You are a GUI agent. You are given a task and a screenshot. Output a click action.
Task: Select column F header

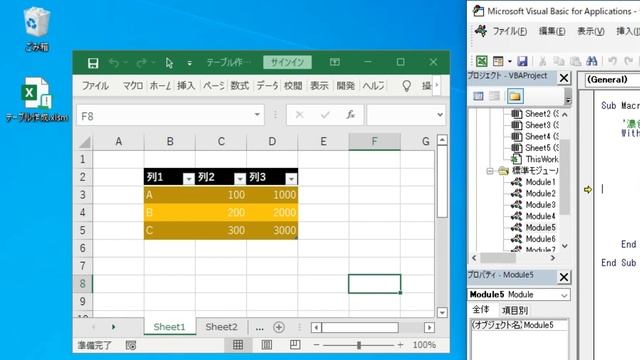coord(374,142)
